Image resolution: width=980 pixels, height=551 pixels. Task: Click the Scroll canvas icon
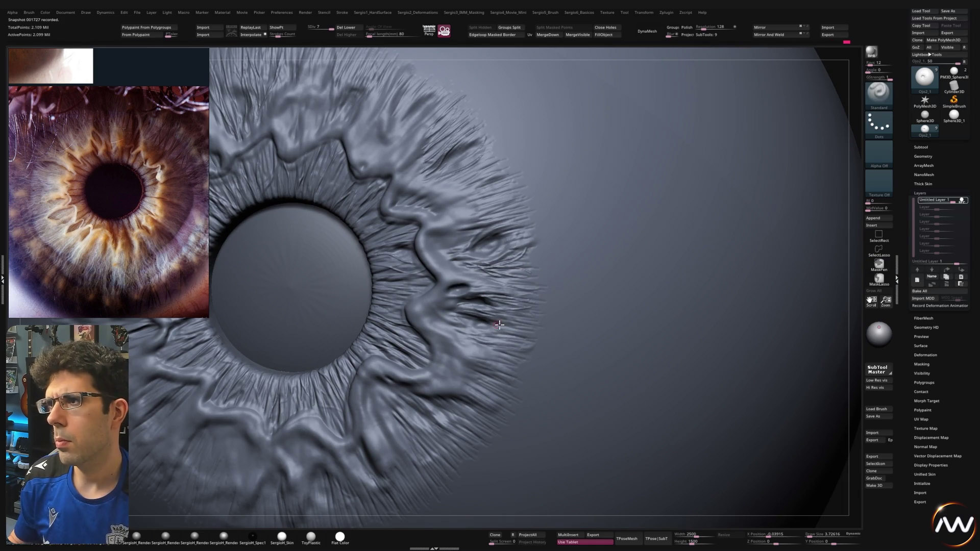871,300
